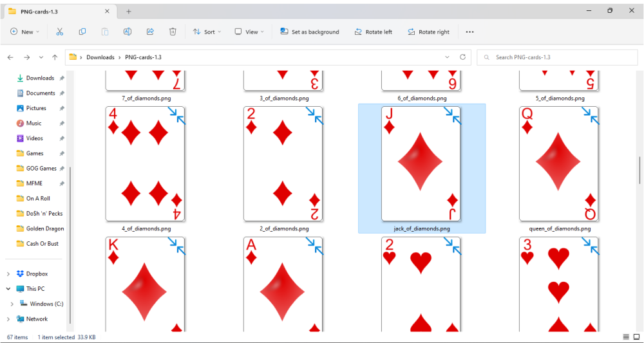Open the View dropdown menu
The width and height of the screenshot is (644, 343).
(x=249, y=32)
